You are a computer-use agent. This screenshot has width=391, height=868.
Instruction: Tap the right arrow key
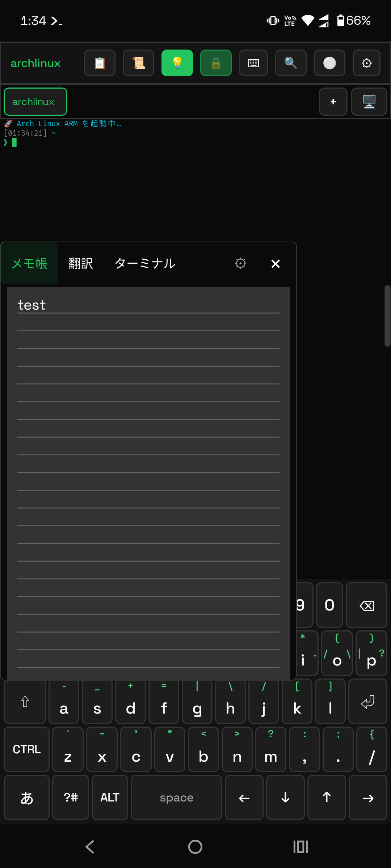(368, 797)
